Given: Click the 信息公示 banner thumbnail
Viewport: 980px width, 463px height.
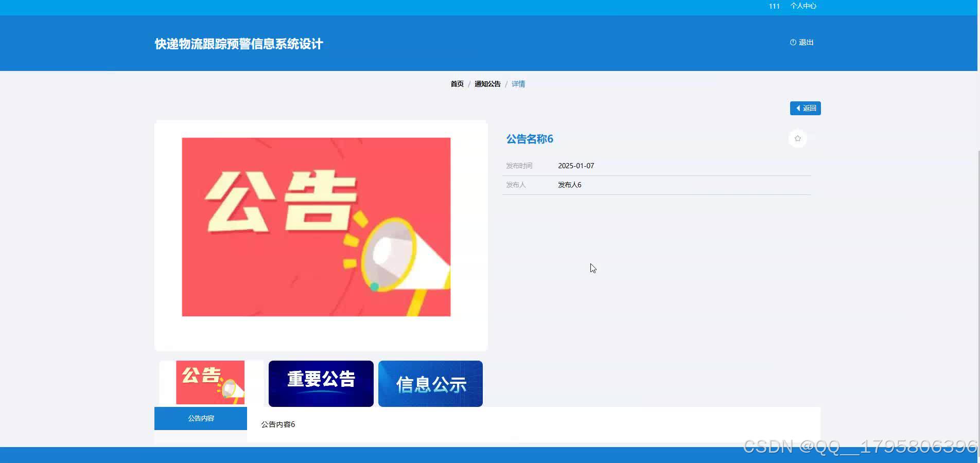Looking at the screenshot, I should click(430, 383).
